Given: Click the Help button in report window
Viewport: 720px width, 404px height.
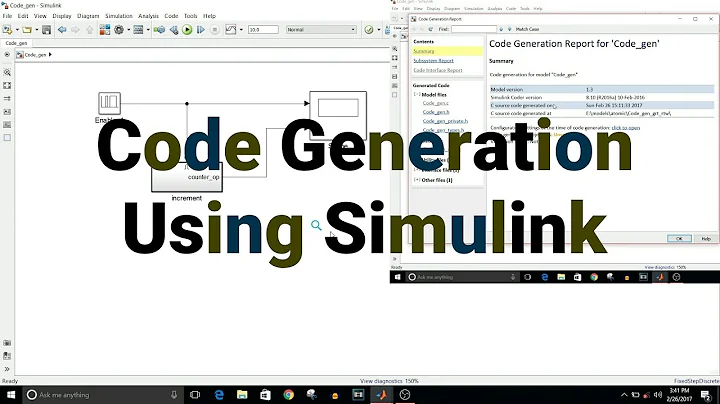Looking at the screenshot, I should pyautogui.click(x=706, y=238).
